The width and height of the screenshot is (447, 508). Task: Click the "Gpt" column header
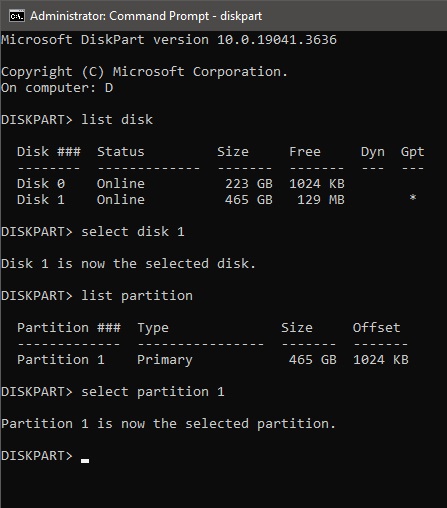[412, 152]
